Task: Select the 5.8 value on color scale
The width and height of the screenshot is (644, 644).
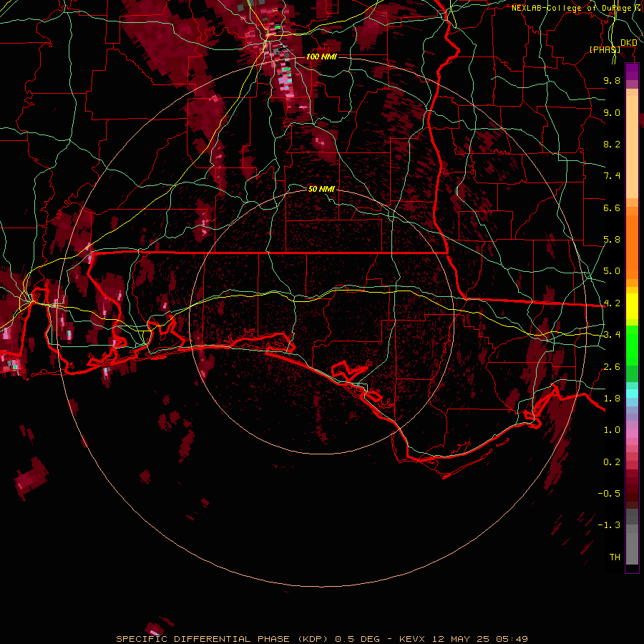Action: [x=612, y=240]
